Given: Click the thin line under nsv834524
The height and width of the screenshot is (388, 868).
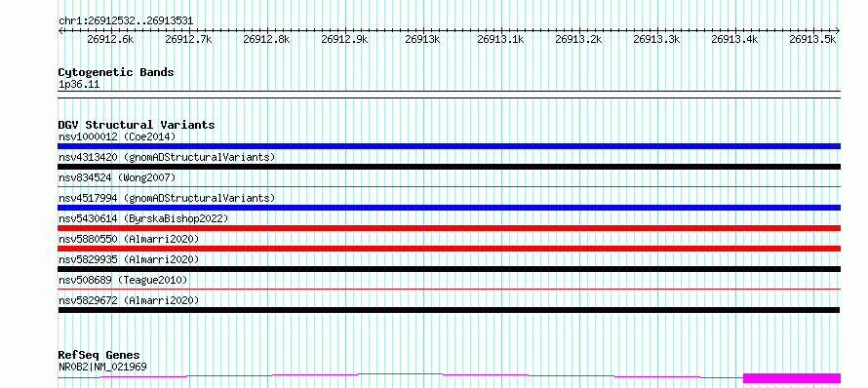Looking at the screenshot, I should tap(449, 186).
